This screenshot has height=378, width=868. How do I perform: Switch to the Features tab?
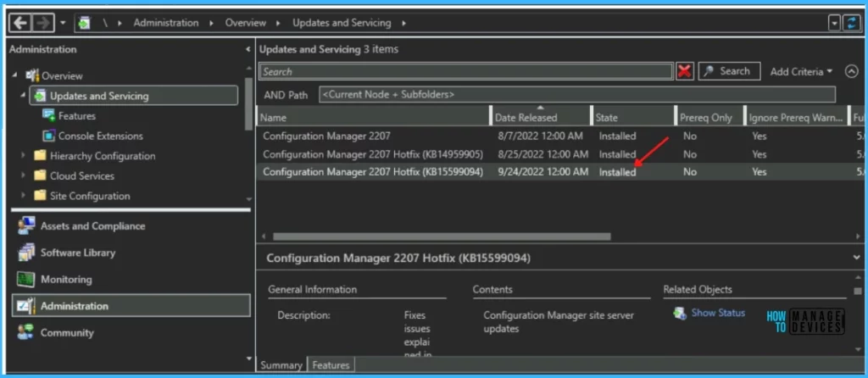pos(331,364)
